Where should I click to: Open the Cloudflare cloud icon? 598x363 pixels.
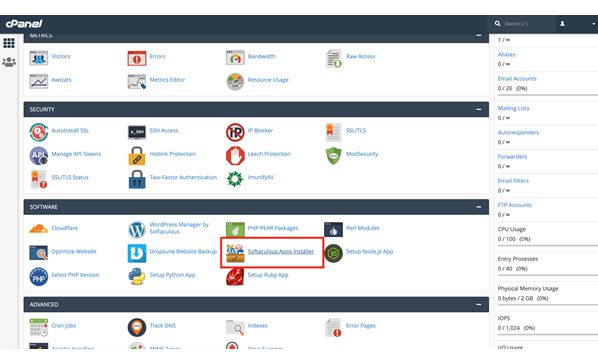39,229
